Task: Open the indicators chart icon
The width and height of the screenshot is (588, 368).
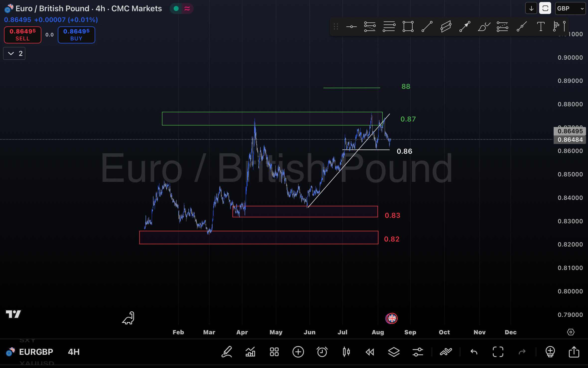Action: pyautogui.click(x=250, y=352)
